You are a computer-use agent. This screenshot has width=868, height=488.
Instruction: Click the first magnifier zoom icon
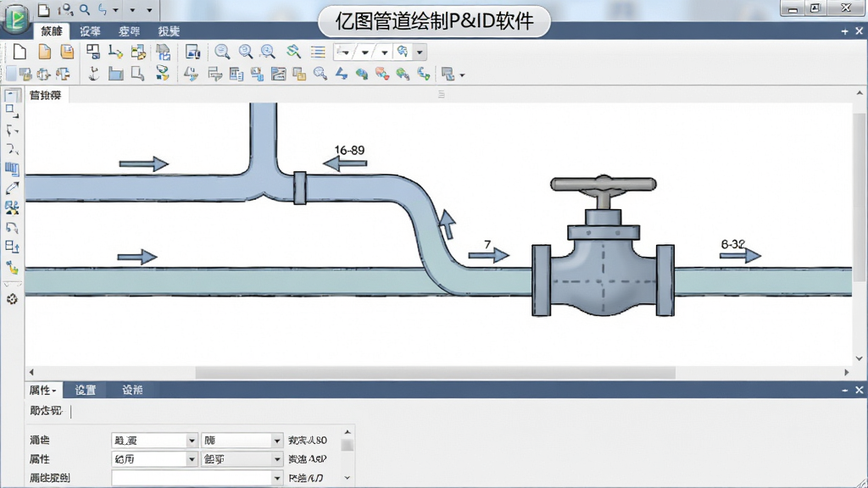tap(222, 52)
